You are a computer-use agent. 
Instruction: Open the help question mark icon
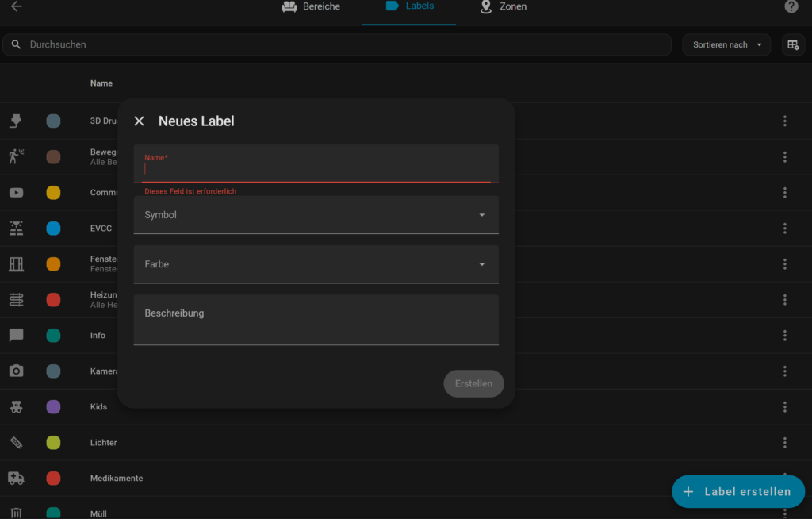pyautogui.click(x=791, y=6)
